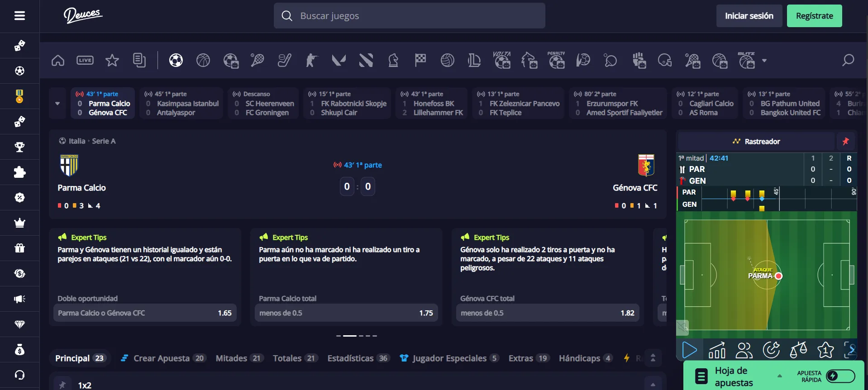Image resolution: width=868 pixels, height=390 pixels.
Task: Expand Hoja de apuestas bet slip
Action: coord(780,376)
